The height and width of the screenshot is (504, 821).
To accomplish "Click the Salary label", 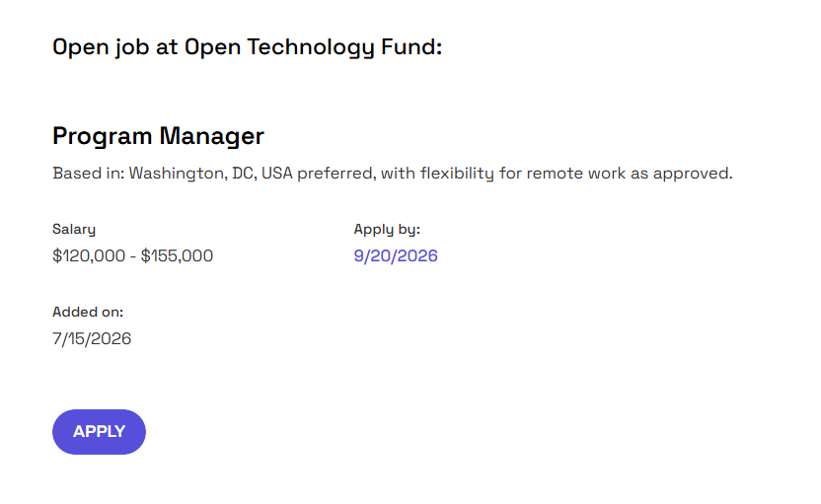I will (74, 229).
